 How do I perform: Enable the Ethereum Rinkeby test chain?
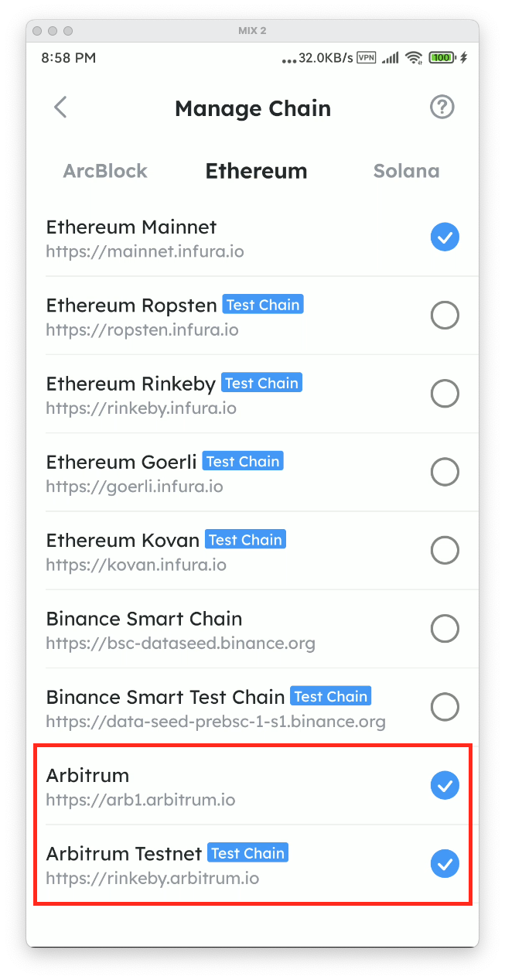[445, 394]
